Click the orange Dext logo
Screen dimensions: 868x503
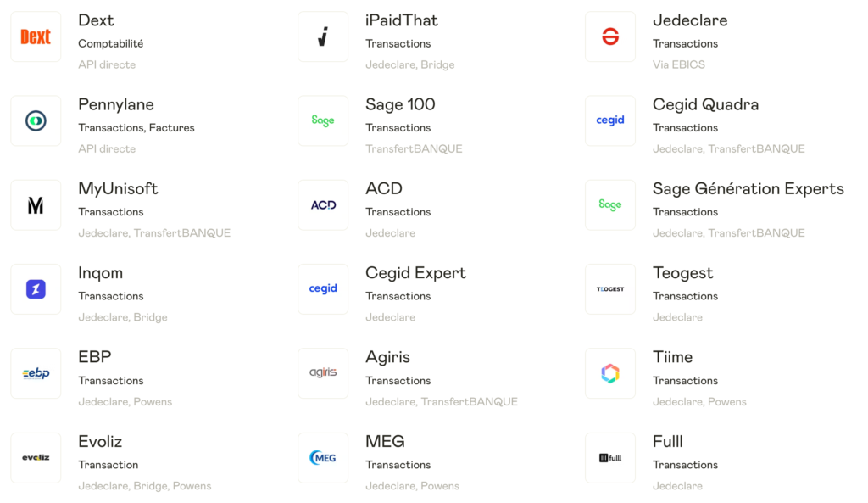[x=36, y=36]
